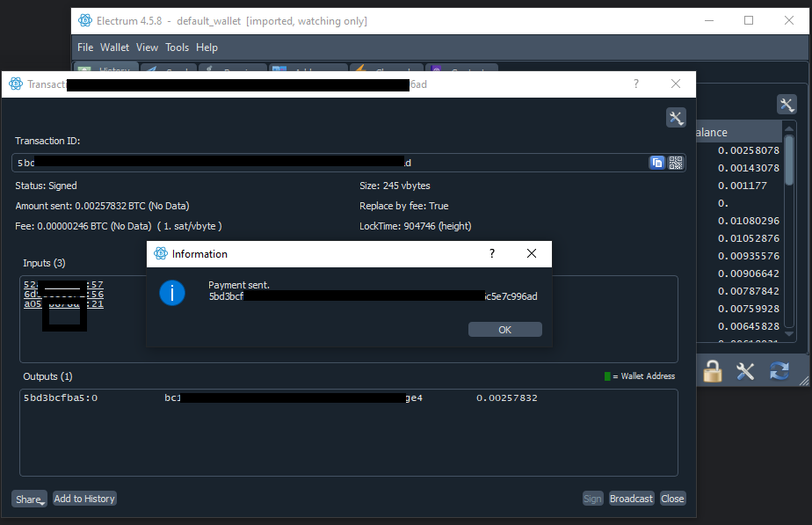Open preferences via the status bar tools icon
Screen dimensions: 812x525
coord(745,371)
